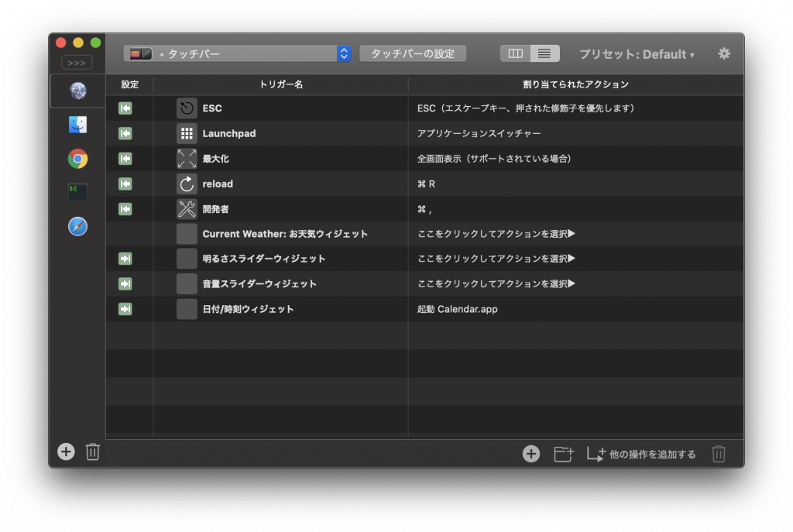The width and height of the screenshot is (793, 532).
Task: Select Safari app in sidebar
Action: tap(77, 226)
